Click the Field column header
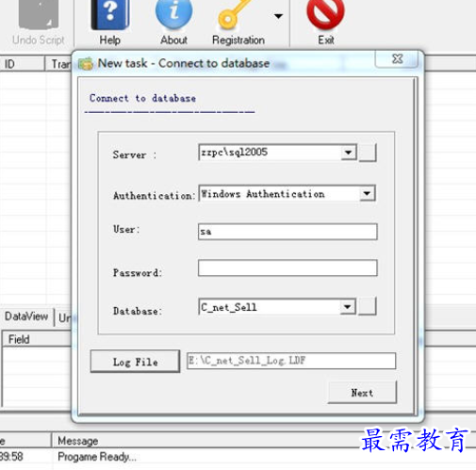This screenshot has width=476, height=470. point(36,339)
